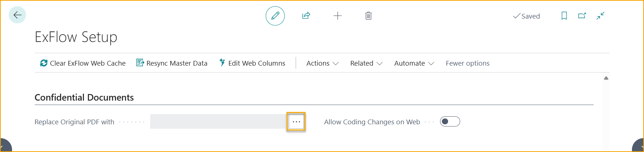The height and width of the screenshot is (152, 644).
Task: Click the pencil edit icon
Action: pyautogui.click(x=275, y=16)
